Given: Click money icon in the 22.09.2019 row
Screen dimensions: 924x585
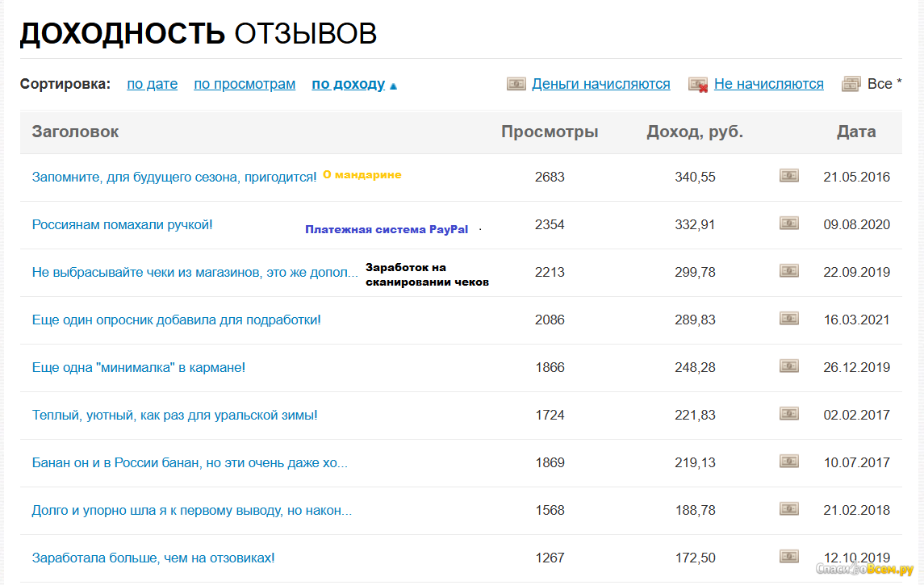Looking at the screenshot, I should point(788,271).
